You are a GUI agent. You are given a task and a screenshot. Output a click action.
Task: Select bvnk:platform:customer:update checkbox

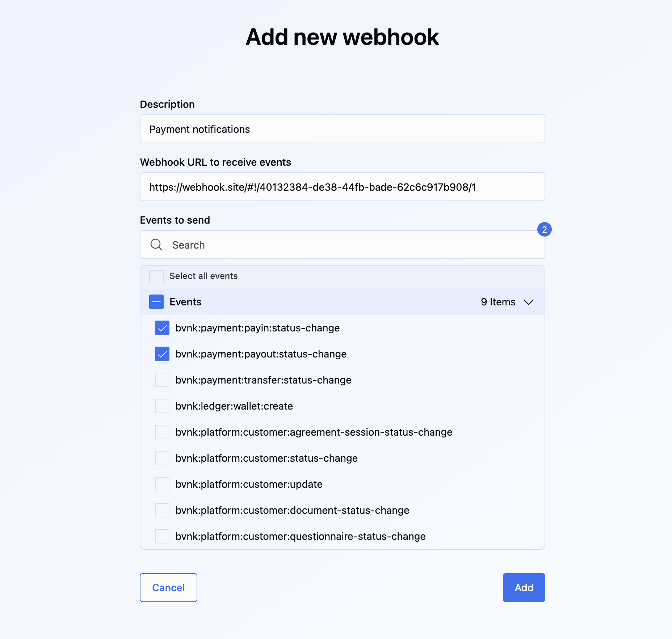coord(162,484)
